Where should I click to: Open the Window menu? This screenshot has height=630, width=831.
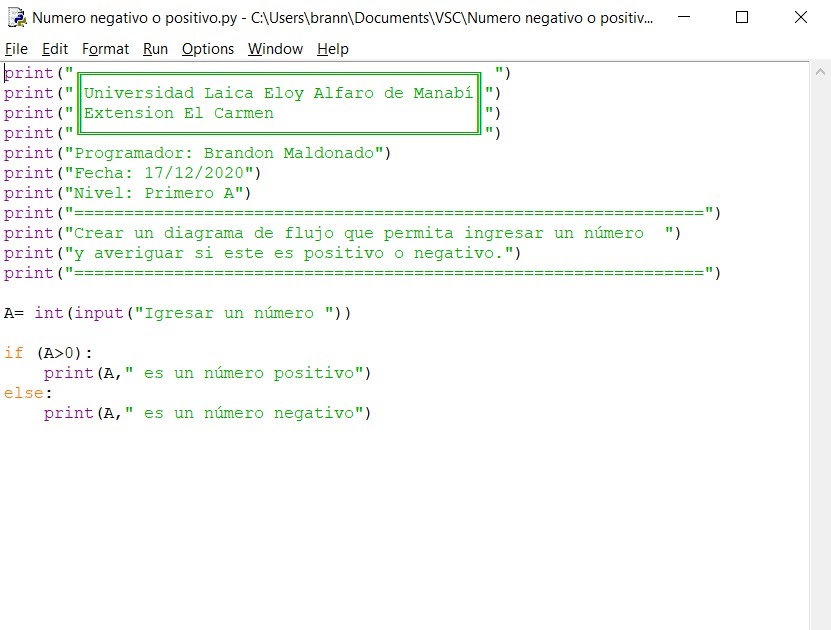pos(274,48)
